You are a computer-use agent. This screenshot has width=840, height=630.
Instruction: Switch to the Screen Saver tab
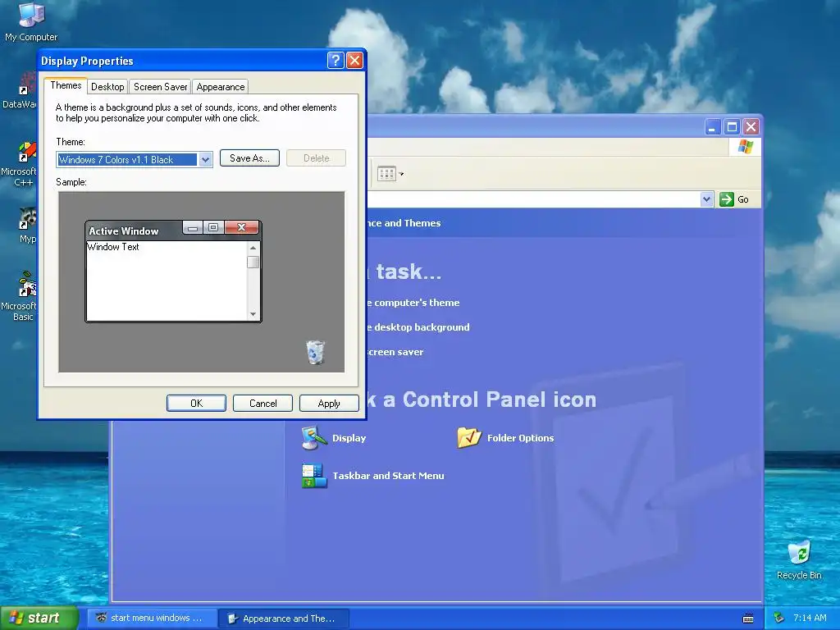coord(160,87)
